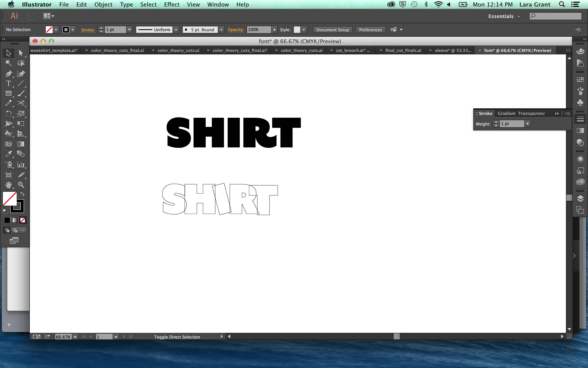Open the Swatches panel icon in dock
Image resolution: width=588 pixels, height=368 pixels.
580,80
